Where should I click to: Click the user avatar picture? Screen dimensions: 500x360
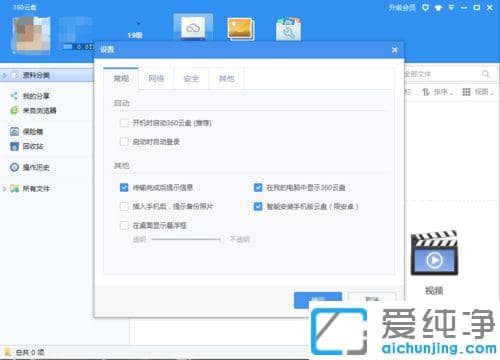(x=31, y=35)
